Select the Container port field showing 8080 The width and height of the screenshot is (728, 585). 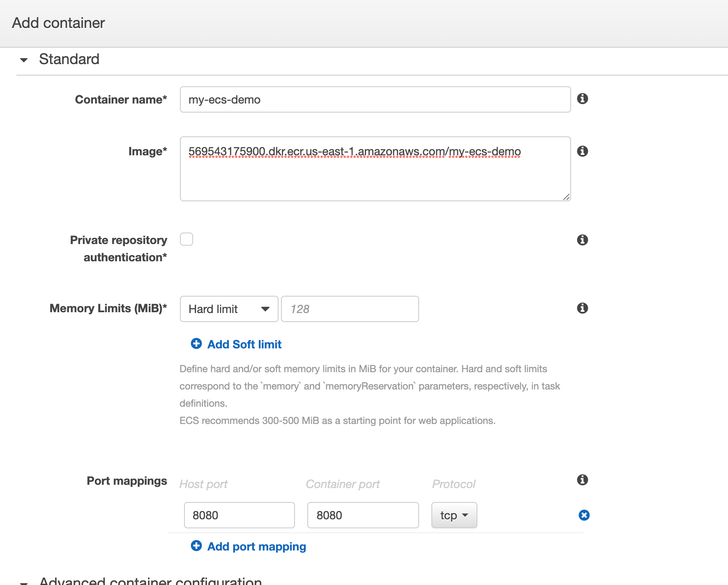pyautogui.click(x=363, y=515)
